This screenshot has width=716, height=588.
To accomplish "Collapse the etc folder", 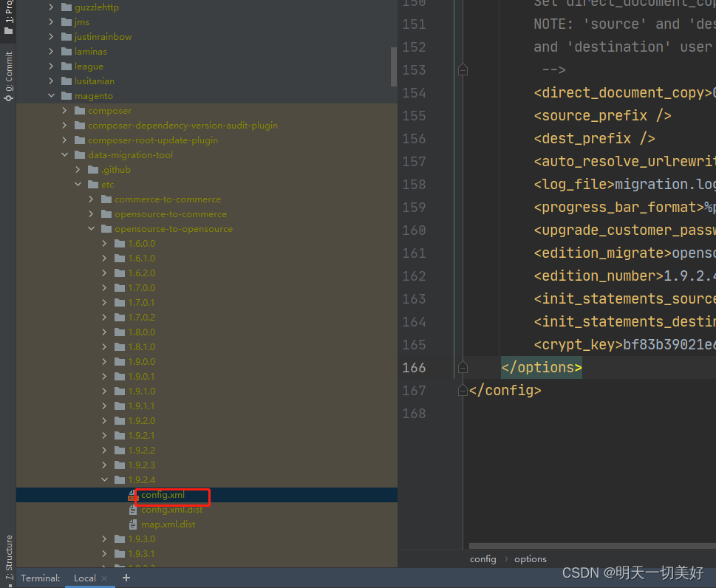I will [x=78, y=185].
